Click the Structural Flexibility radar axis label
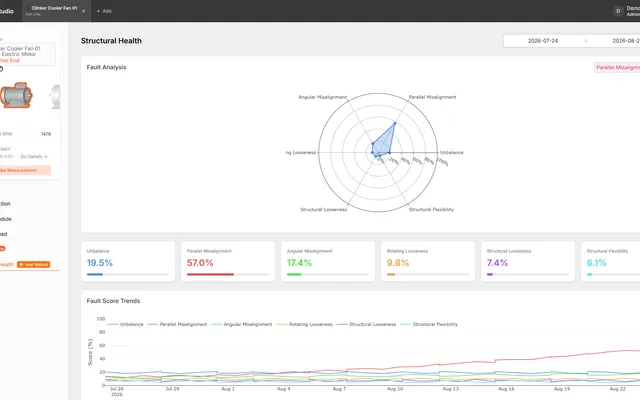The width and height of the screenshot is (640, 400). pos(431,209)
